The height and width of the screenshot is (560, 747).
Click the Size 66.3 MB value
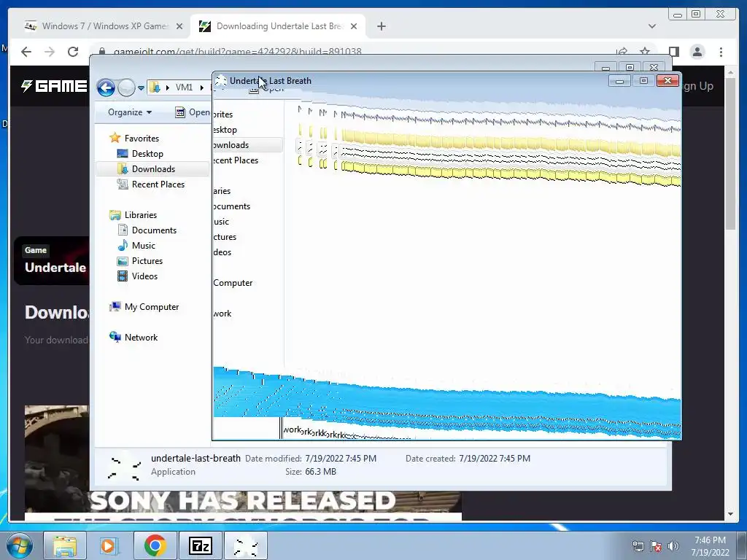[320, 472]
